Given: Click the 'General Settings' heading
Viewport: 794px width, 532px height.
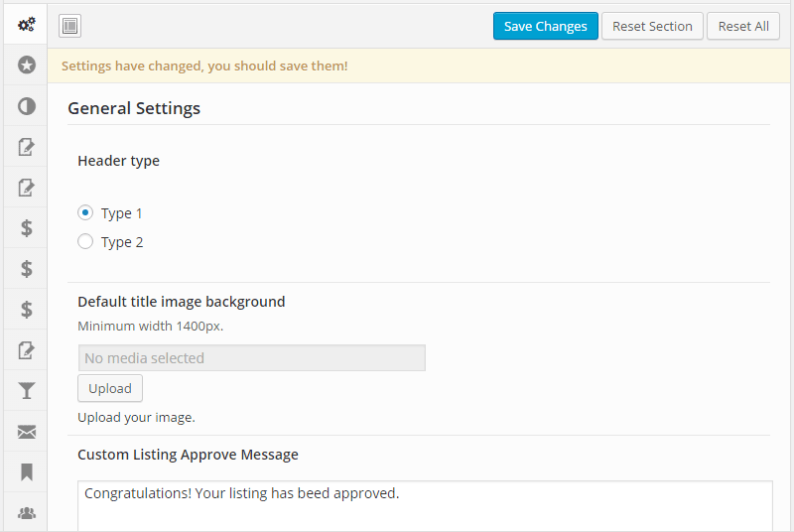Looking at the screenshot, I should pyautogui.click(x=134, y=108).
